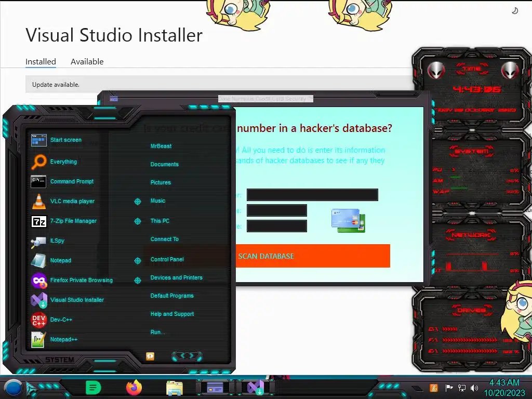Open Firefox from the taskbar
The image size is (532, 399).
point(134,388)
